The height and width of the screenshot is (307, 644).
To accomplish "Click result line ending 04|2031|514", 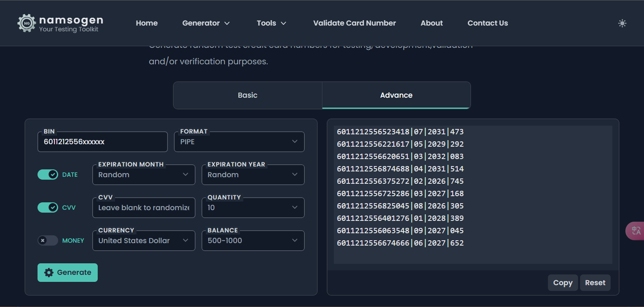I will 400,169.
